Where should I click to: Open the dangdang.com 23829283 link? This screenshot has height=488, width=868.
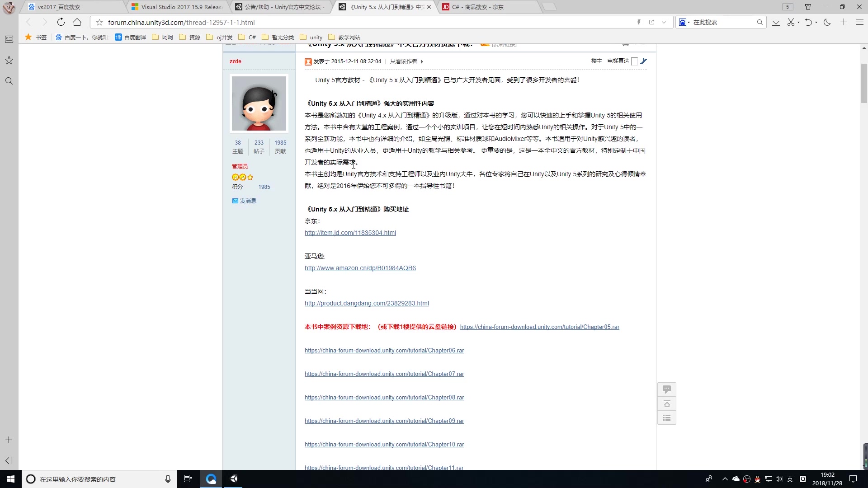(367, 303)
